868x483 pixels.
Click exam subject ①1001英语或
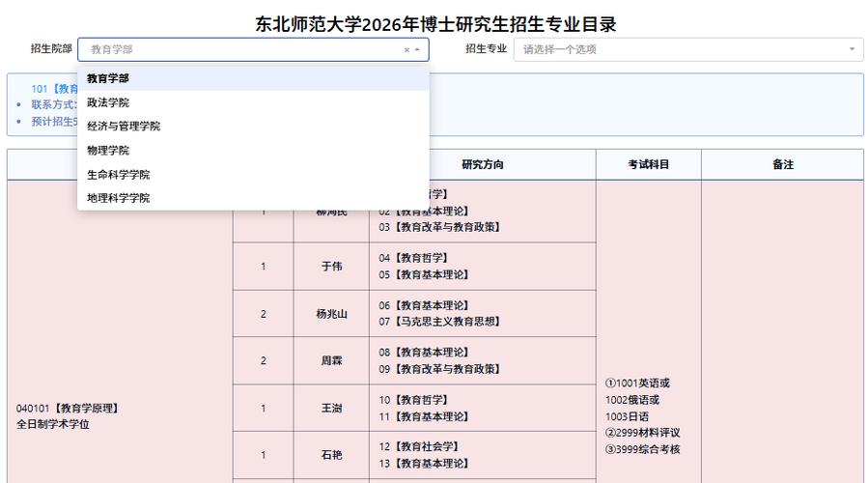(637, 384)
